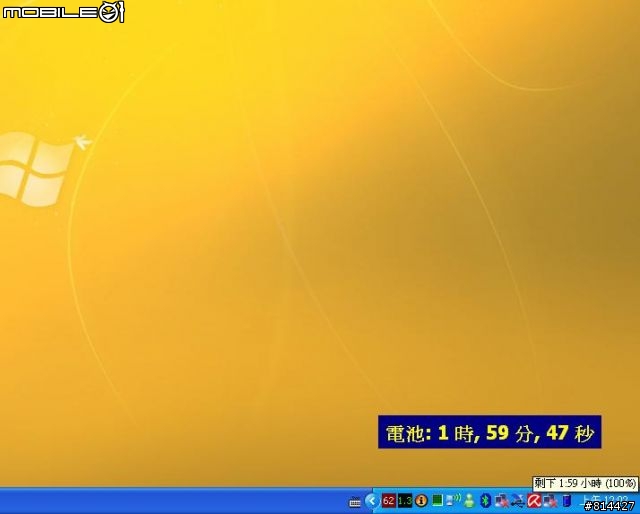Click the taskbar clock time
Screen dimensions: 640x514
point(606,500)
